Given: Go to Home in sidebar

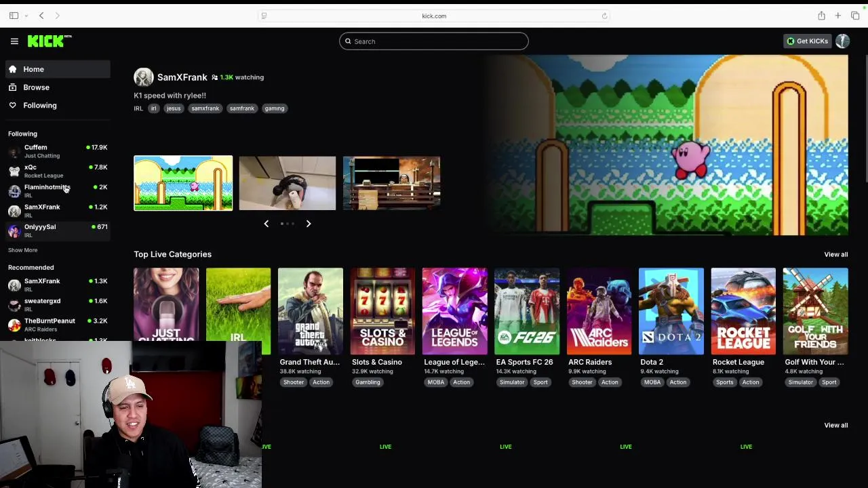Looking at the screenshot, I should point(56,69).
